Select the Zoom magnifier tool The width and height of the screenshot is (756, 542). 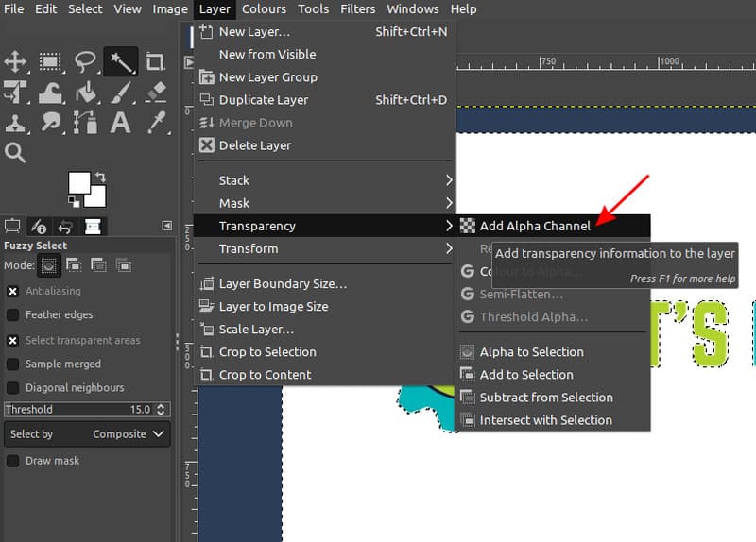coord(15,152)
